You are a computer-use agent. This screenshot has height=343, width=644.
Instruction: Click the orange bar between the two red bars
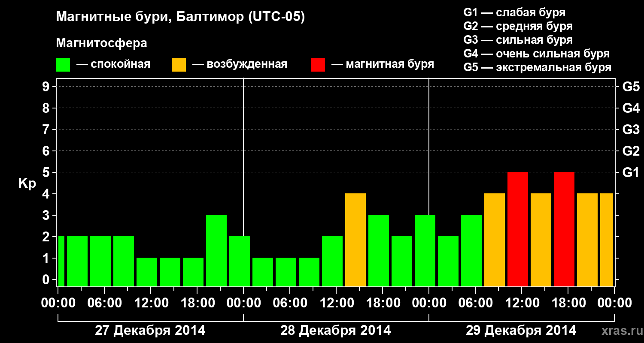tap(541, 240)
